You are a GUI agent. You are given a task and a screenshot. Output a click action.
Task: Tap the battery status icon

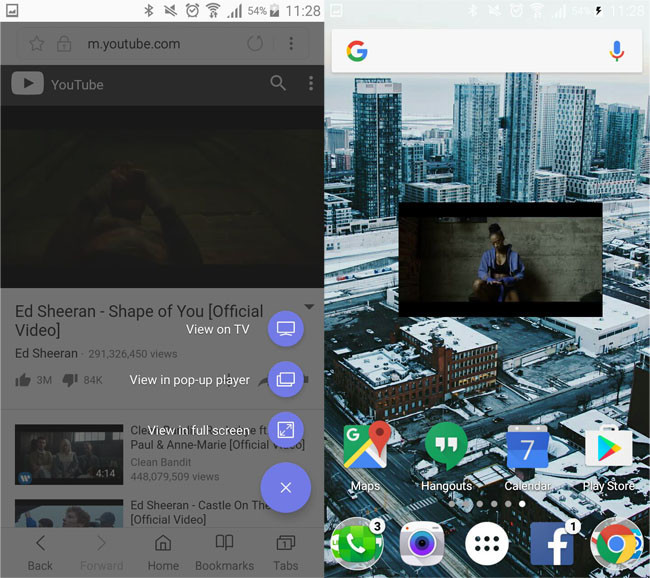pos(274,10)
